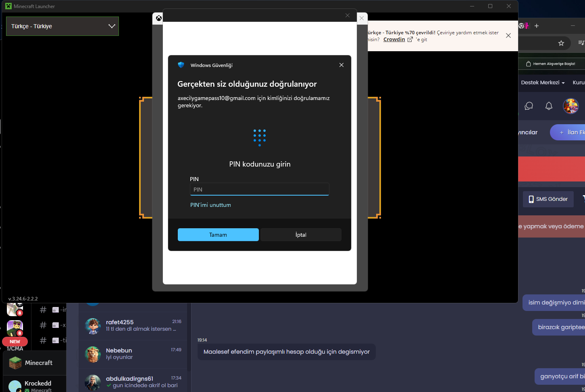Image resolution: width=585 pixels, height=392 pixels.
Task: Click the "isim değişmiyo" message bubble
Action: [x=554, y=302]
